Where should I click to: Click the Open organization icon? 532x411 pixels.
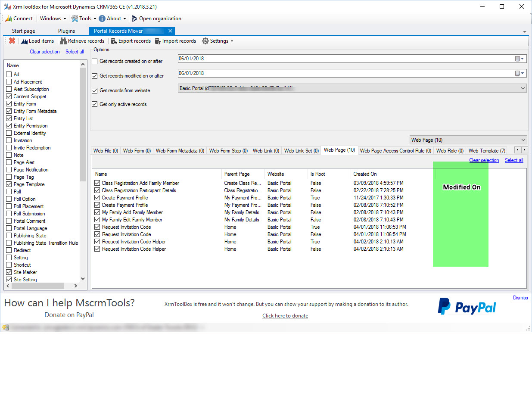(x=134, y=19)
